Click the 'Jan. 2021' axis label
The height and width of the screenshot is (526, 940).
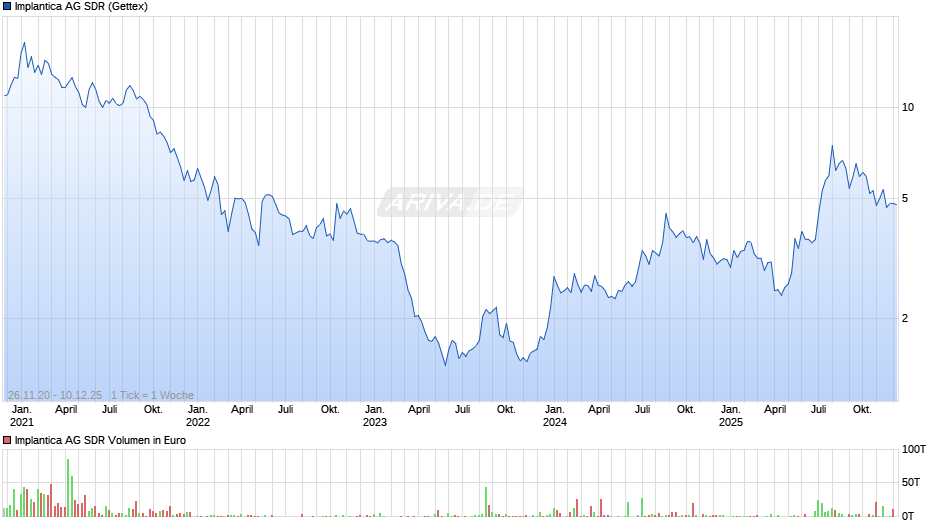pos(22,416)
